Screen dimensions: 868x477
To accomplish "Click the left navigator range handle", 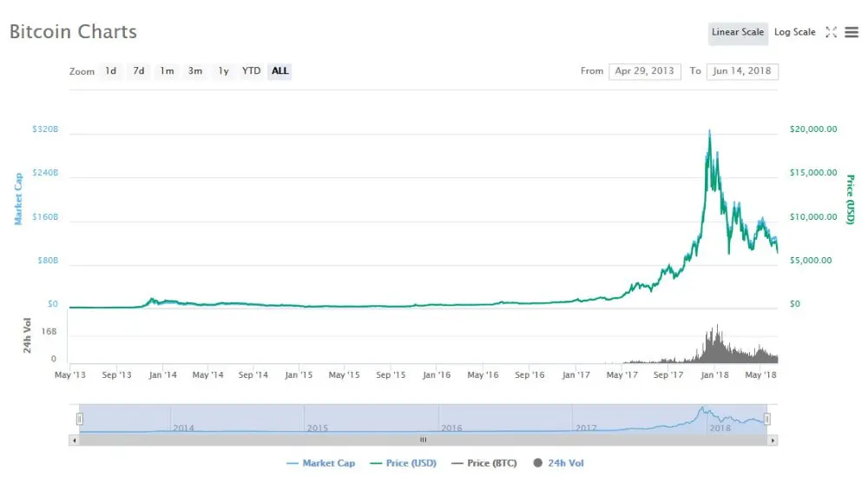I will pos(79,420).
